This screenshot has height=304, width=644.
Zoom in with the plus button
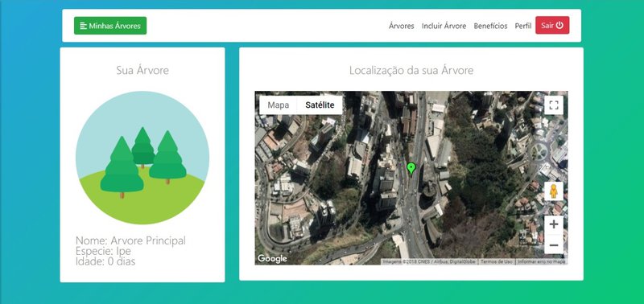point(554,224)
